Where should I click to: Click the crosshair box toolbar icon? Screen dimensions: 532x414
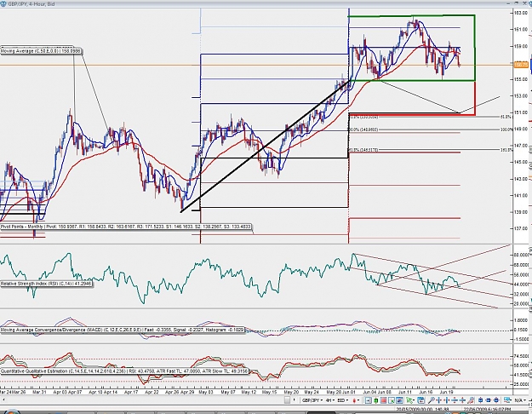pyautogui.click(x=368, y=400)
